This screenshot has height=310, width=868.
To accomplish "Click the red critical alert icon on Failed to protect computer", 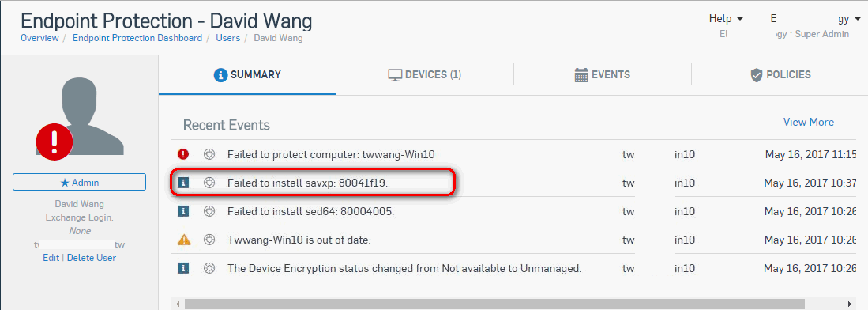I will tap(183, 154).
